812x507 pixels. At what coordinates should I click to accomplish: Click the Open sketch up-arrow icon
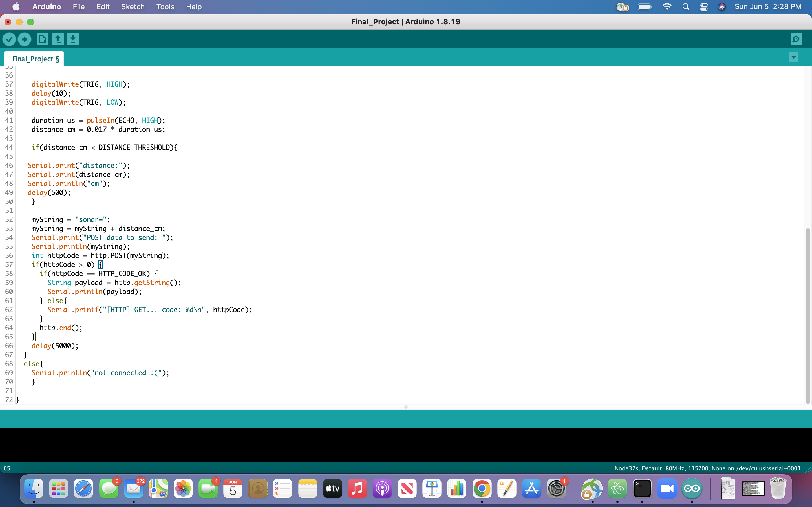point(58,39)
